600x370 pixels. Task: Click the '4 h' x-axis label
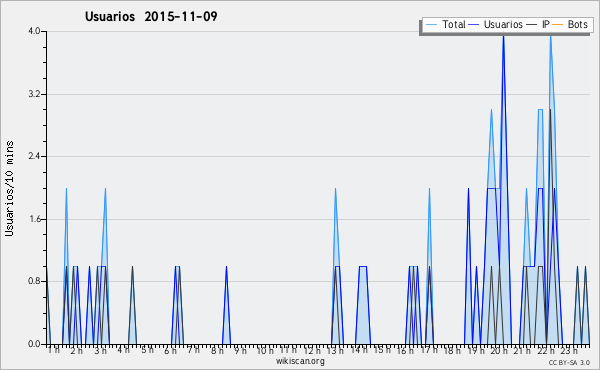pyautogui.click(x=123, y=350)
